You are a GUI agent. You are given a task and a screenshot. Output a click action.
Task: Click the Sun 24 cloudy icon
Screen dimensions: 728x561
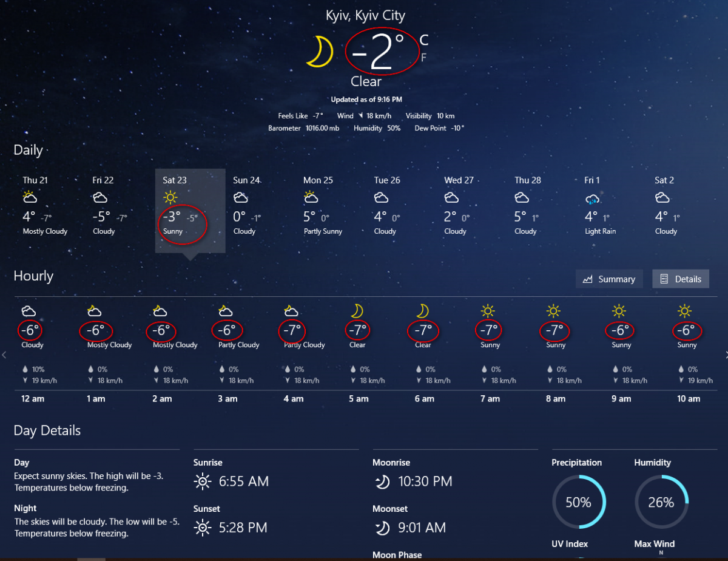point(241,198)
